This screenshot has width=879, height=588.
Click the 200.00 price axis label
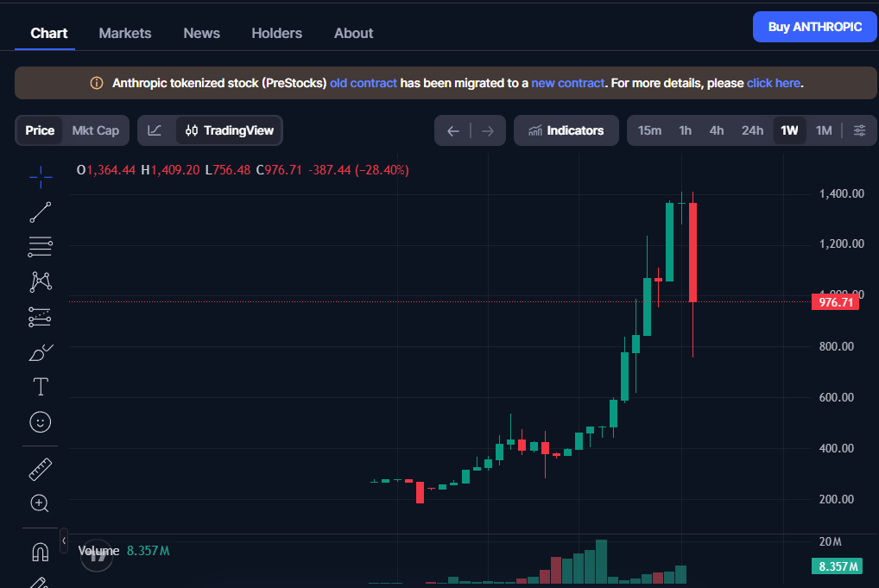coord(837,499)
